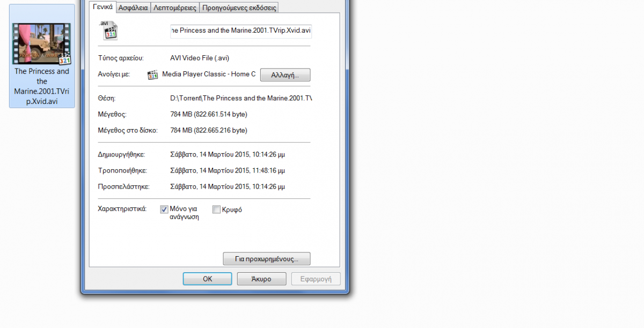Click the Άκυρο button

pos(261,279)
